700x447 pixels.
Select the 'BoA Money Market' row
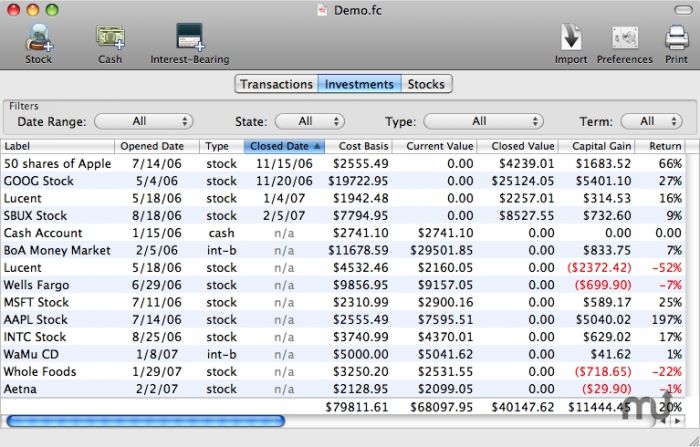pos(343,250)
